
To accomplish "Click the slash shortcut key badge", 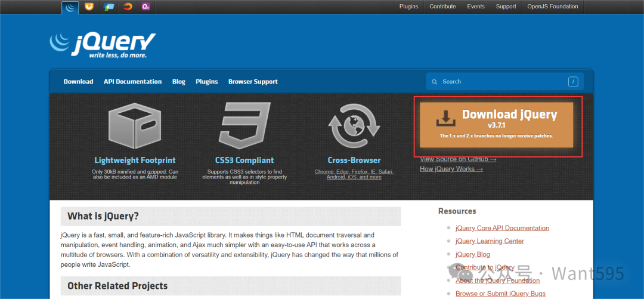I will (x=574, y=81).
